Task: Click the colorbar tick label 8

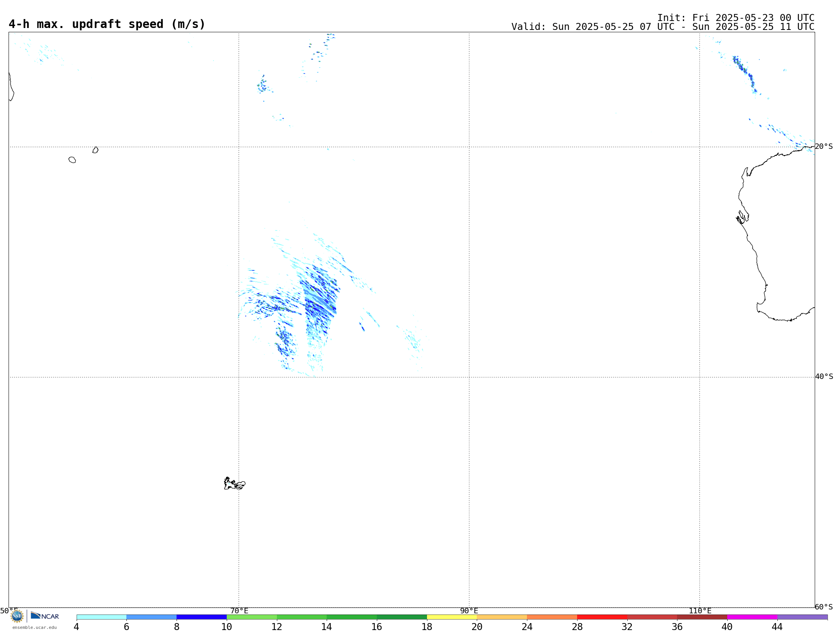Action: click(177, 627)
